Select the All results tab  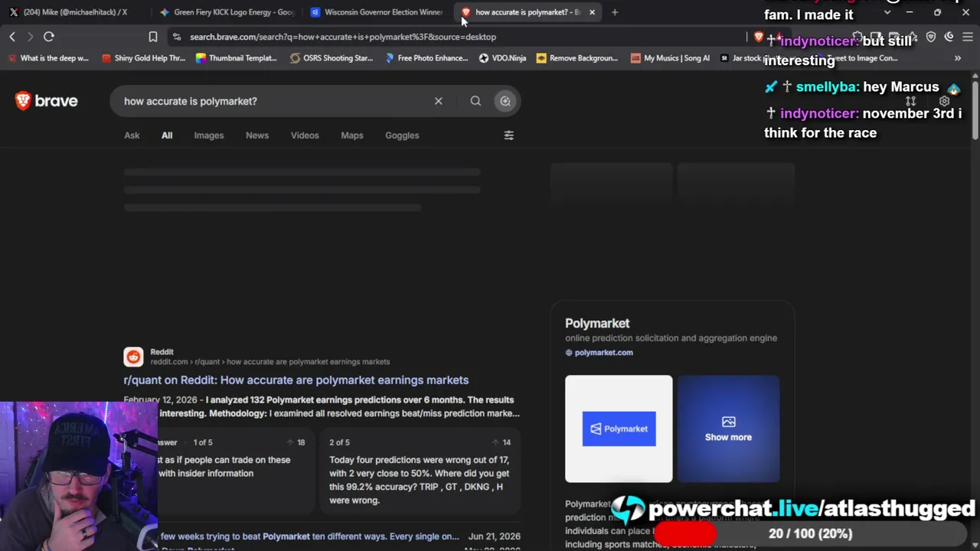167,135
